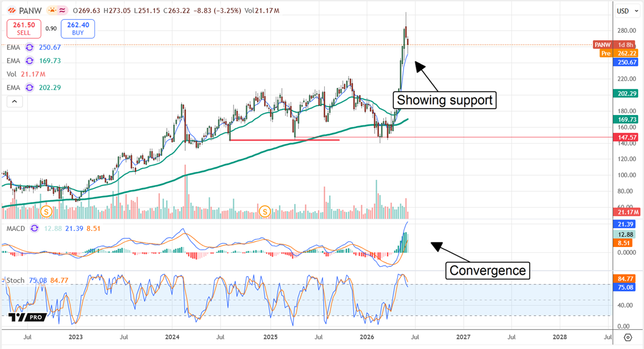Open the USD currency dropdown
Screen dimensions: 644x349
626,11
